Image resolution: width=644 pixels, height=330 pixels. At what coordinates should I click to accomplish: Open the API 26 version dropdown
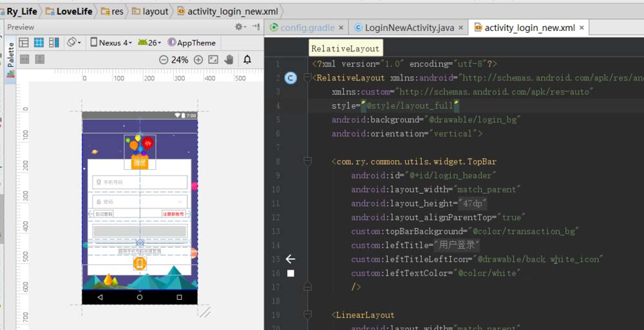(149, 42)
